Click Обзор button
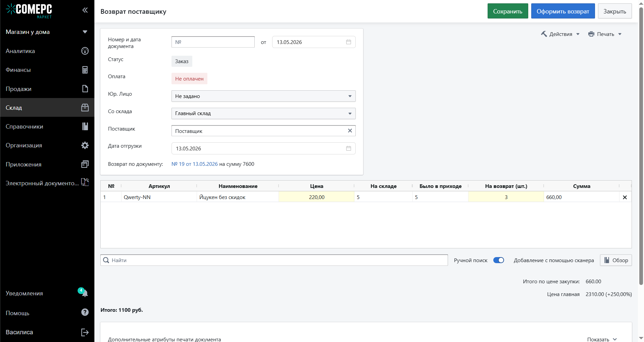The height and width of the screenshot is (342, 644). [616, 260]
